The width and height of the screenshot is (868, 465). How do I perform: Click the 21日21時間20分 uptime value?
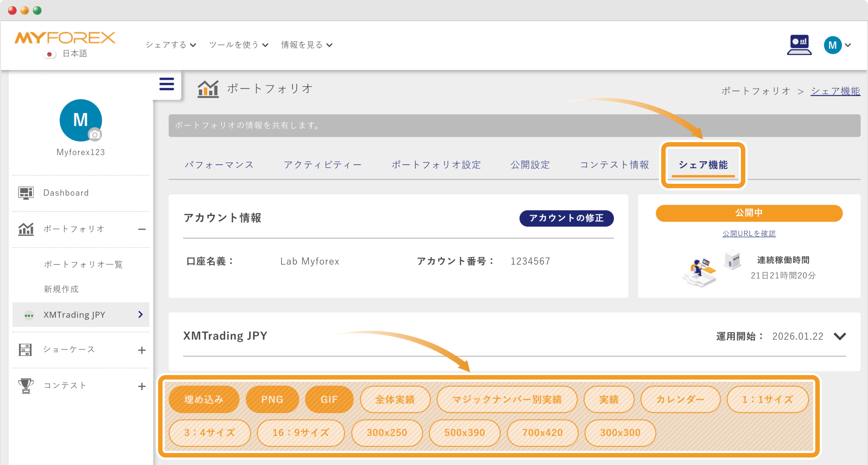pyautogui.click(x=783, y=275)
